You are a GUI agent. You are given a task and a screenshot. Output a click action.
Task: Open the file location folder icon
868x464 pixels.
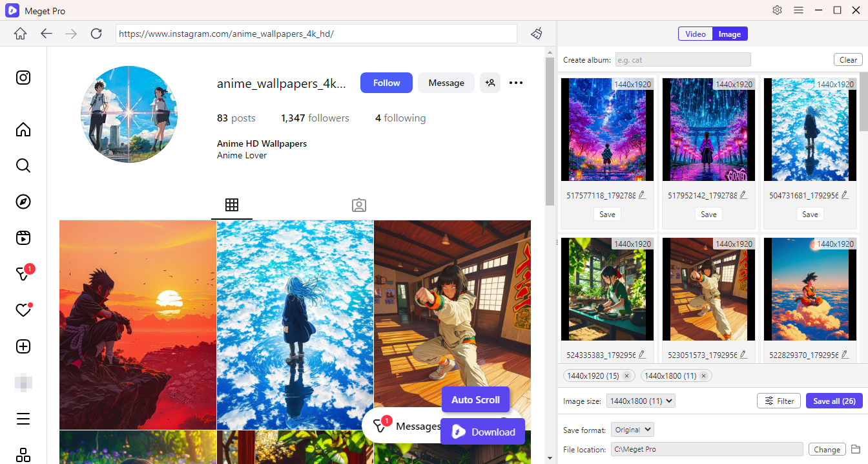(x=856, y=449)
